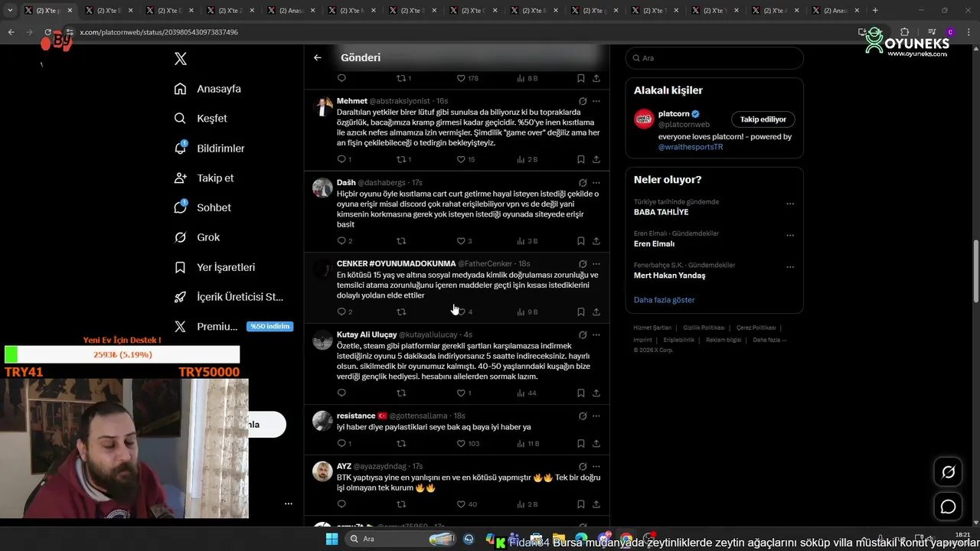Open Premium with %50 indirim badge
Viewport: 980px width, 551px height.
[233, 327]
